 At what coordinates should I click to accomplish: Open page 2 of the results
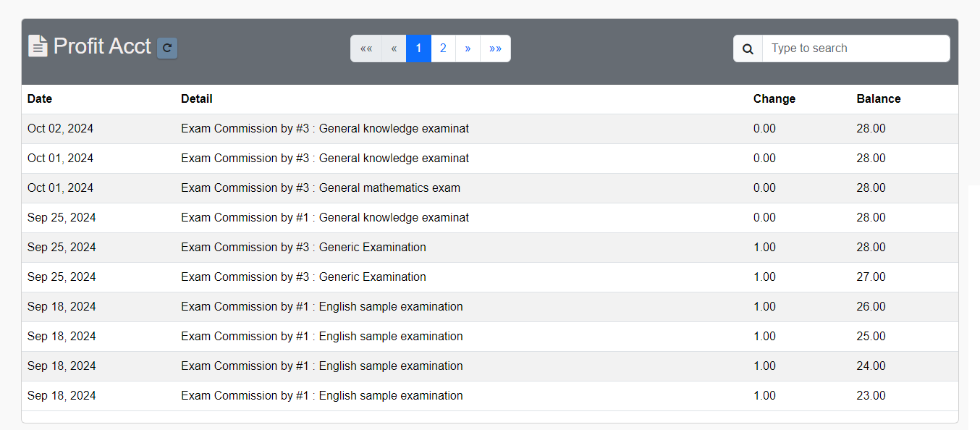(x=443, y=49)
